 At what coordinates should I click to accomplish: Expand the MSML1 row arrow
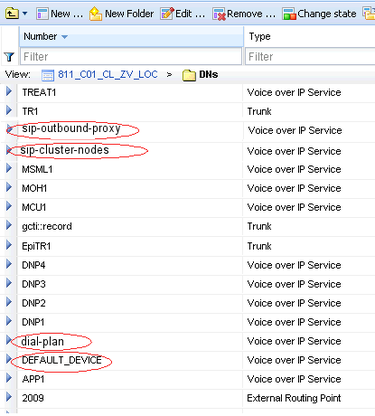point(9,168)
